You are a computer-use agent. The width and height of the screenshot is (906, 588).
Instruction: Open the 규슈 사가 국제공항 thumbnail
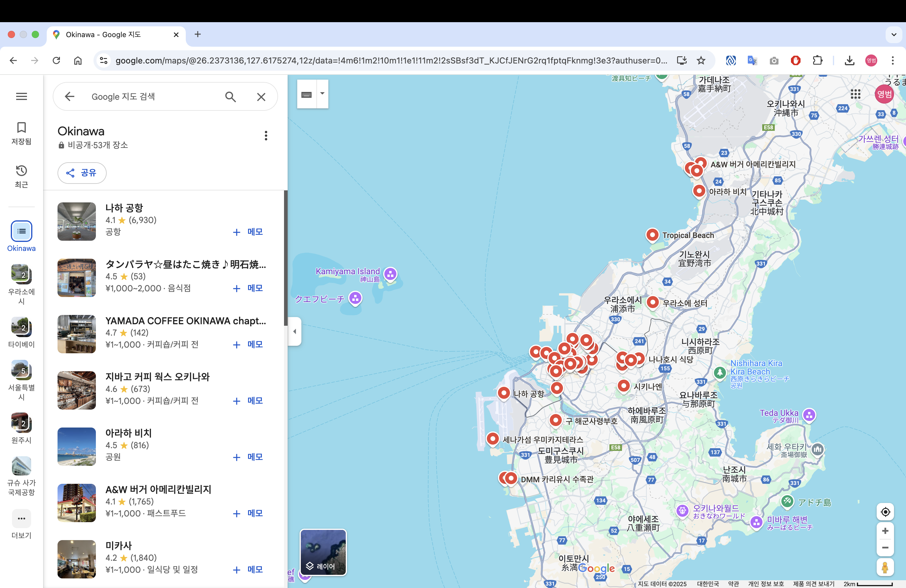tap(21, 466)
